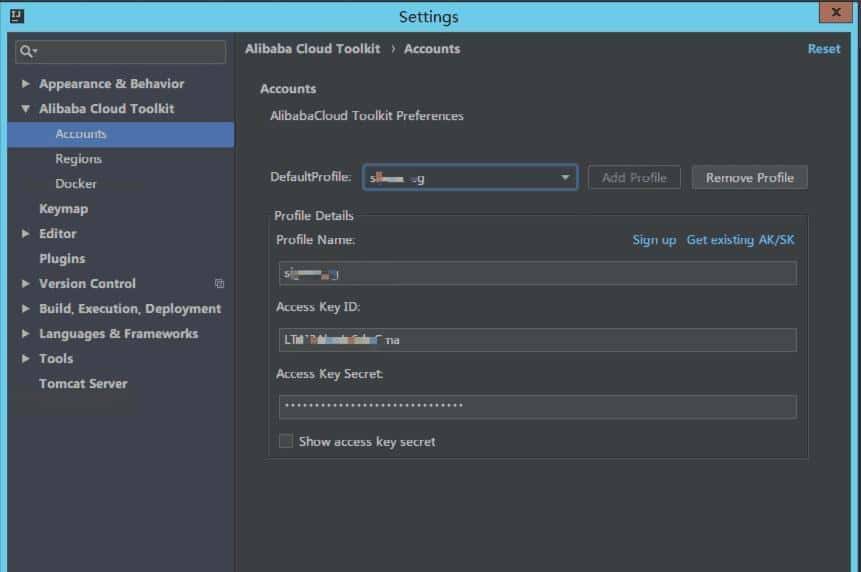Open Docker settings page

pos(76,184)
